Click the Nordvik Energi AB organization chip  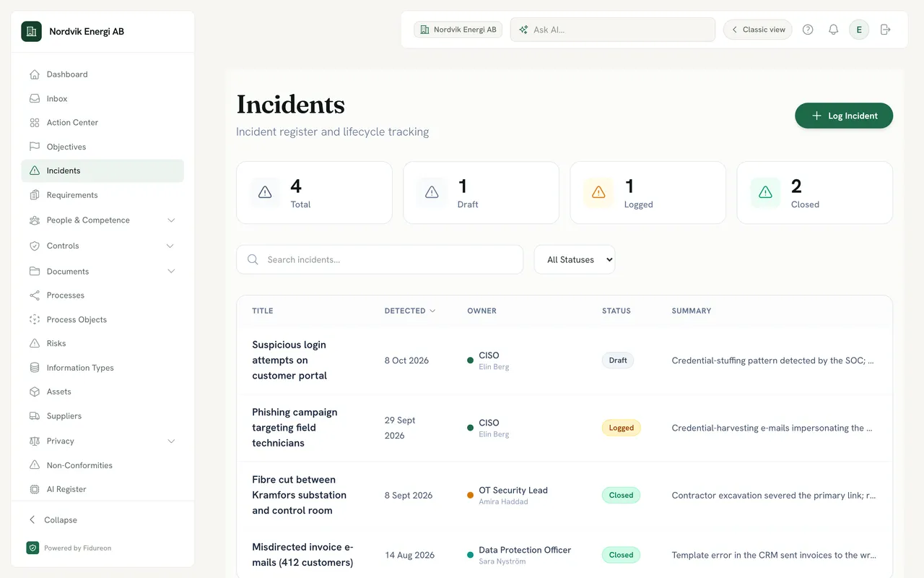[x=458, y=30]
